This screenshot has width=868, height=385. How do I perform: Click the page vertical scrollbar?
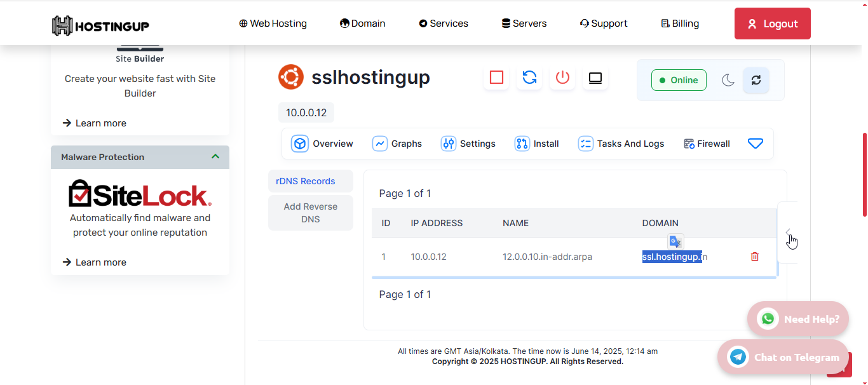point(864,175)
